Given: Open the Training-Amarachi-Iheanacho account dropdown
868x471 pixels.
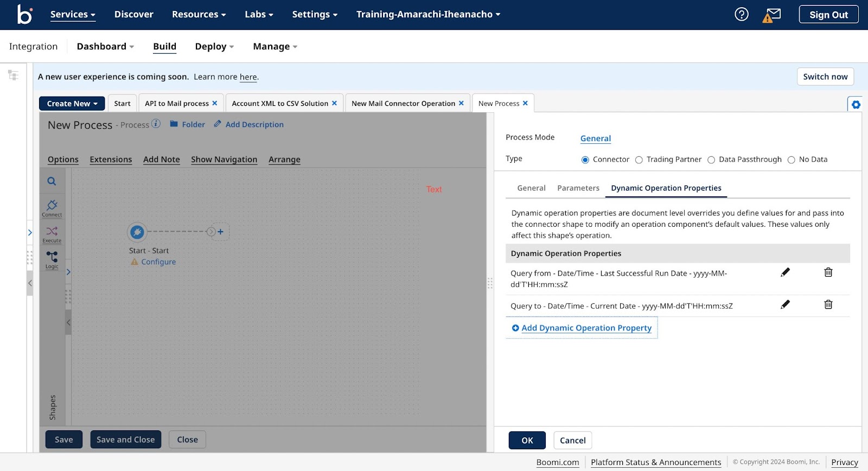Looking at the screenshot, I should pyautogui.click(x=428, y=15).
